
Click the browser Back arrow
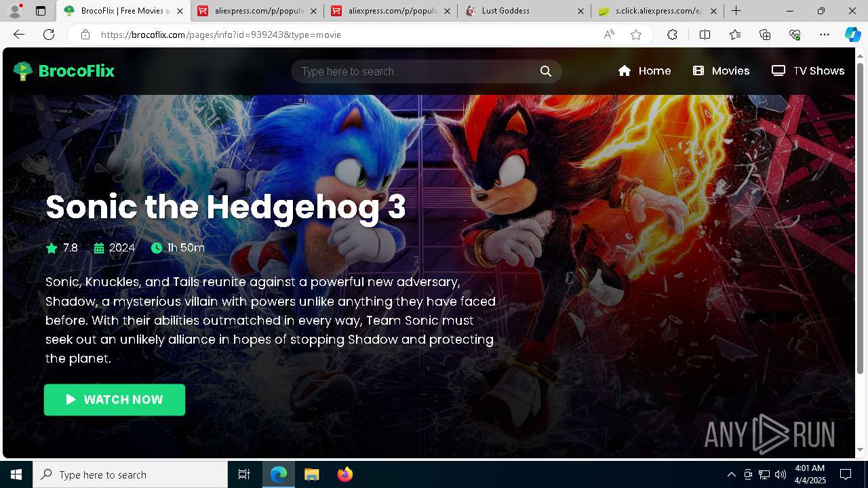pyautogui.click(x=19, y=35)
